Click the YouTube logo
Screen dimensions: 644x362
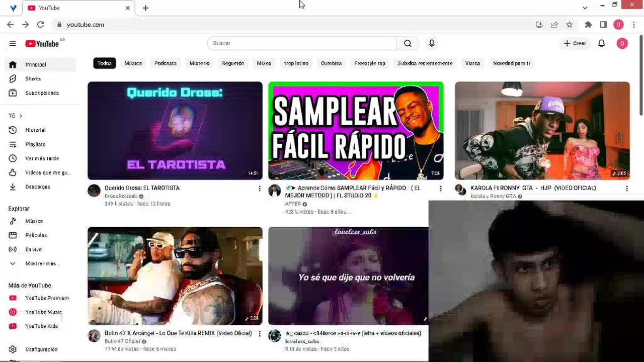point(42,44)
